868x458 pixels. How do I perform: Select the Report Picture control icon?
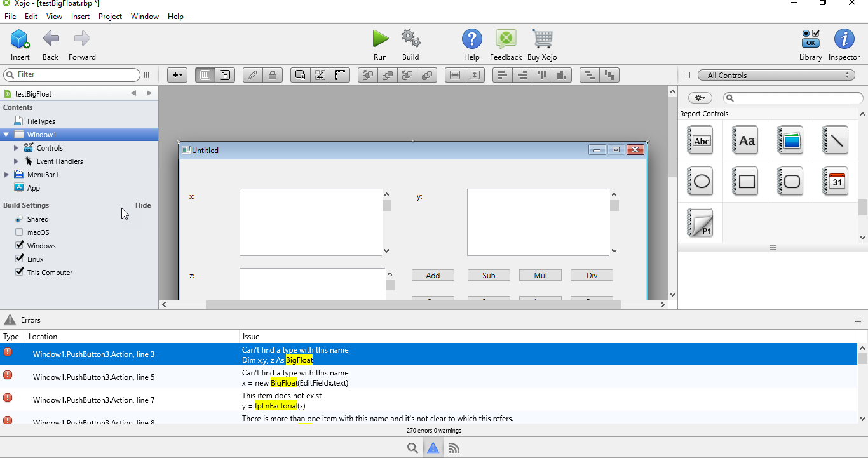click(790, 140)
